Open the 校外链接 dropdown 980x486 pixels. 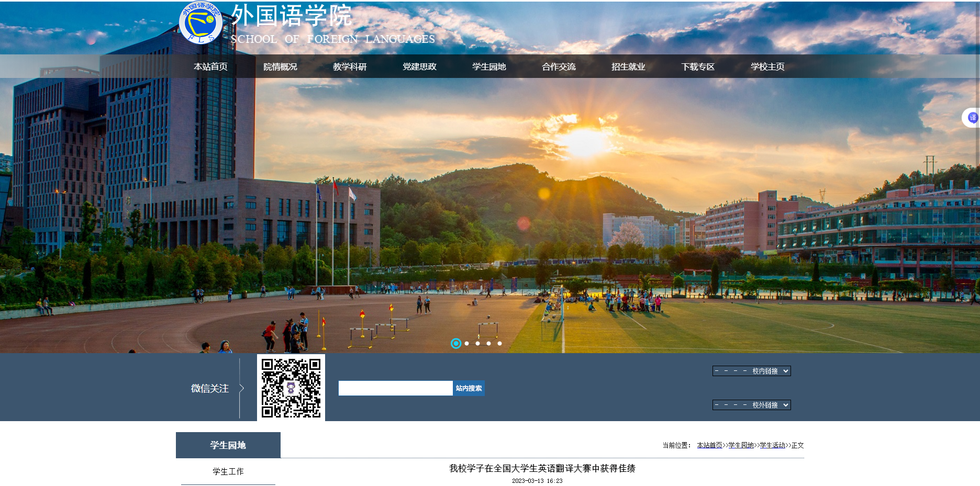(751, 405)
